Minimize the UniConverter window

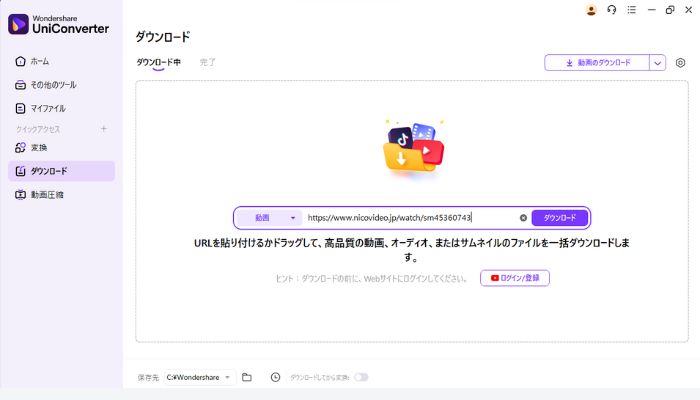[x=651, y=10]
